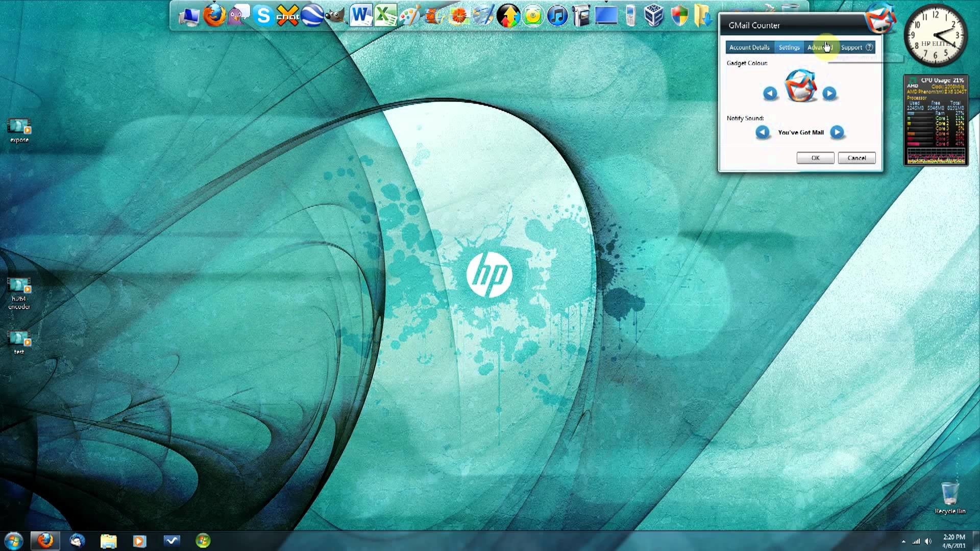
Task: Launch Skype from the dock
Action: (263, 14)
